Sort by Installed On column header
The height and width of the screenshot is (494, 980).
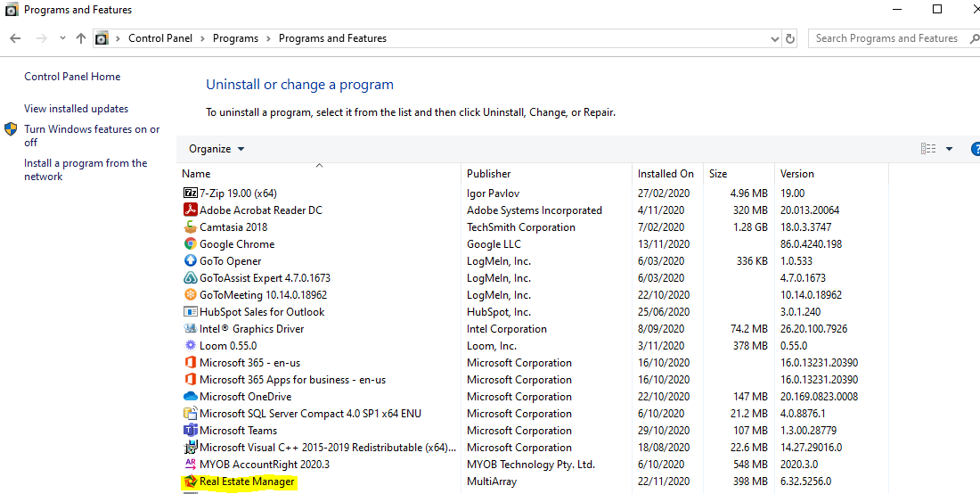click(x=667, y=173)
